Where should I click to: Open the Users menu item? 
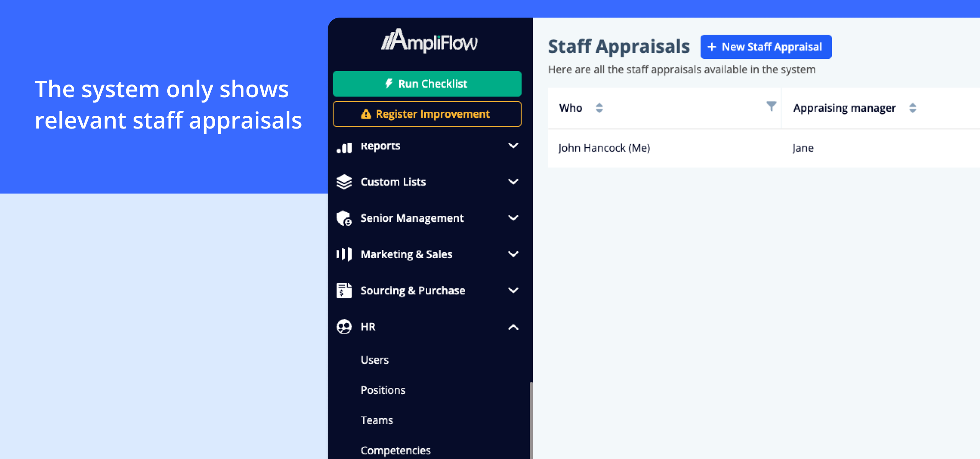[374, 360]
